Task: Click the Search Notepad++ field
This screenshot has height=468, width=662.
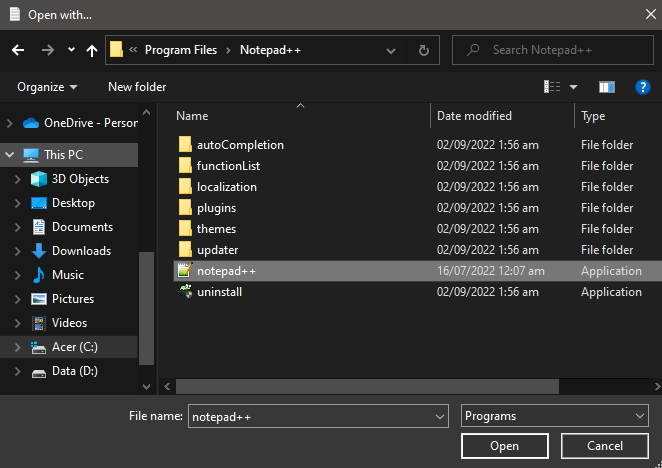Action: click(553, 50)
